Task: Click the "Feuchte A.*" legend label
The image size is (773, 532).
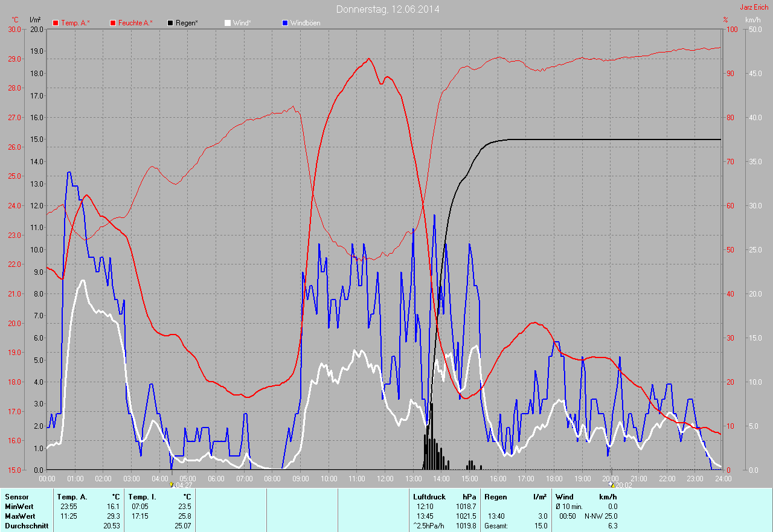Action: pos(136,23)
